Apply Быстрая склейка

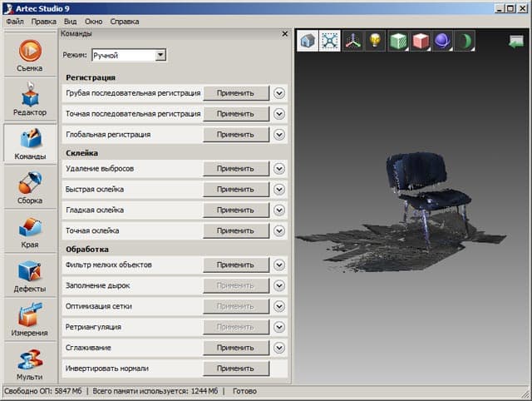236,189
